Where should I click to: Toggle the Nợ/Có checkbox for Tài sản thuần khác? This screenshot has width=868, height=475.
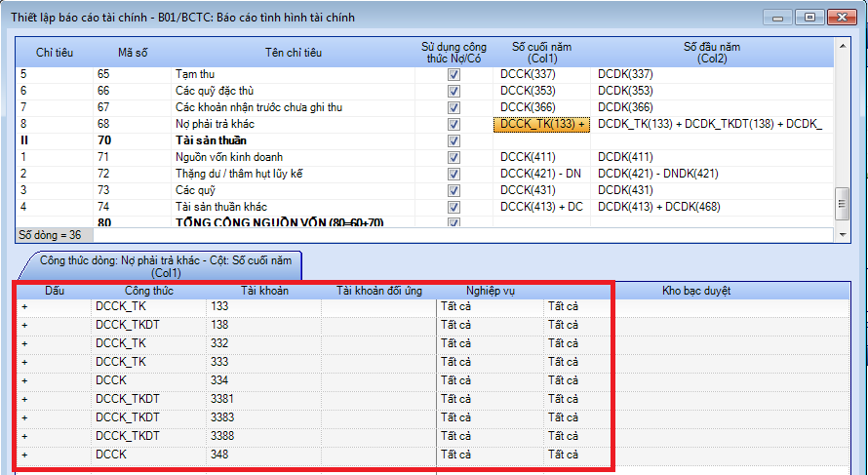pyautogui.click(x=454, y=207)
